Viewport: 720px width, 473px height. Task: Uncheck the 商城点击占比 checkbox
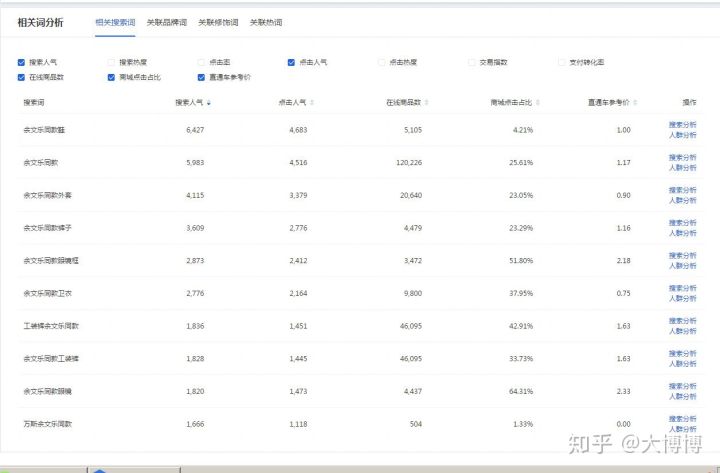(111, 77)
